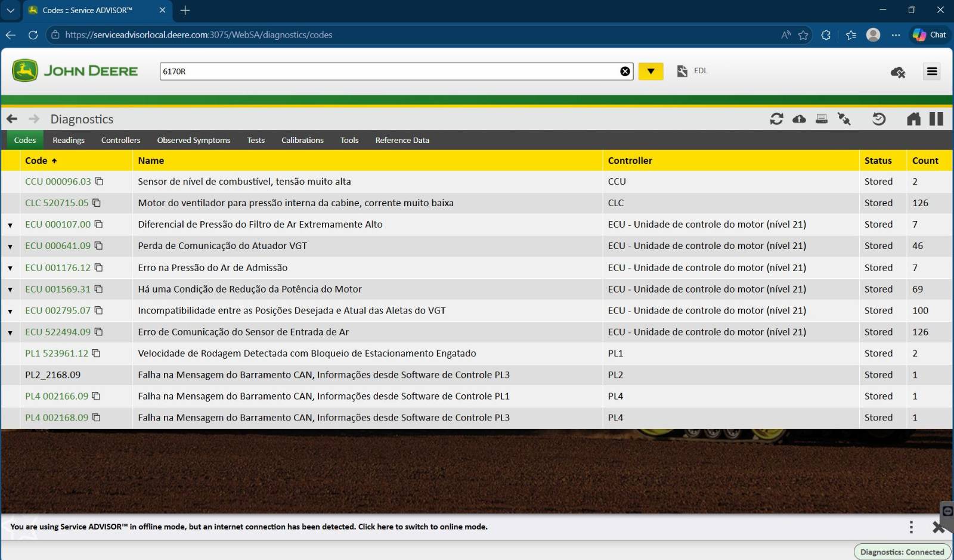The width and height of the screenshot is (954, 560).
Task: Sort the table by Name column
Action: tap(151, 160)
